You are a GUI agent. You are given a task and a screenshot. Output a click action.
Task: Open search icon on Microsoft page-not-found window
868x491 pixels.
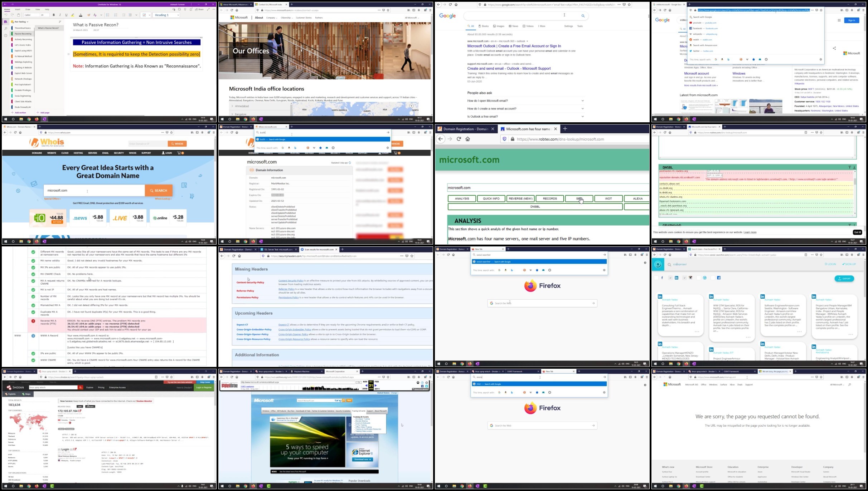[849, 384]
